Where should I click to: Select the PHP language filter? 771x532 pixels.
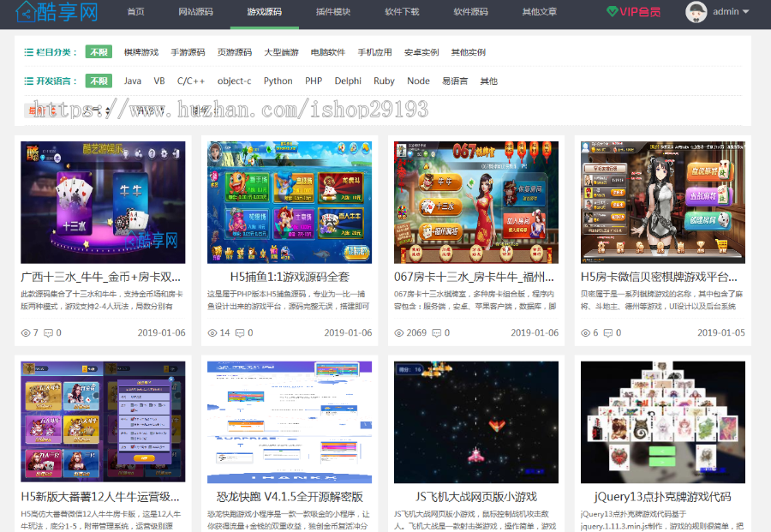[314, 81]
